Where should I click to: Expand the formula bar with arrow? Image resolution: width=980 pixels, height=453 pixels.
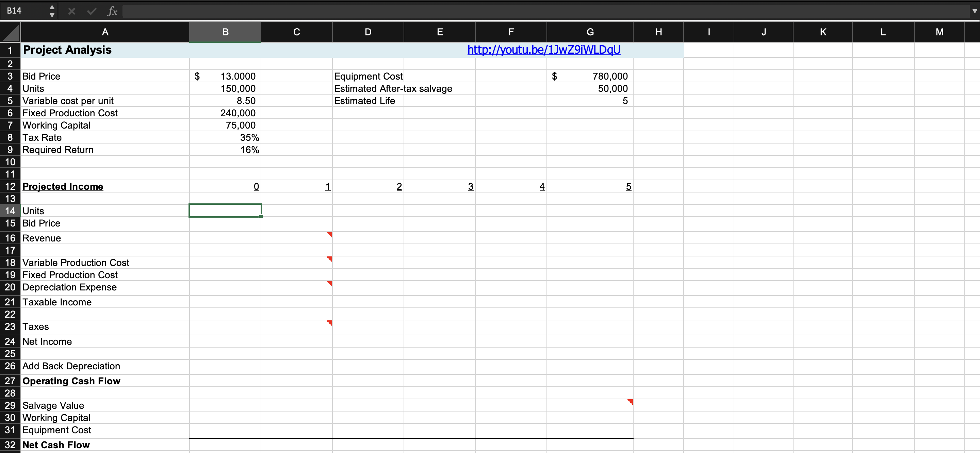click(974, 11)
